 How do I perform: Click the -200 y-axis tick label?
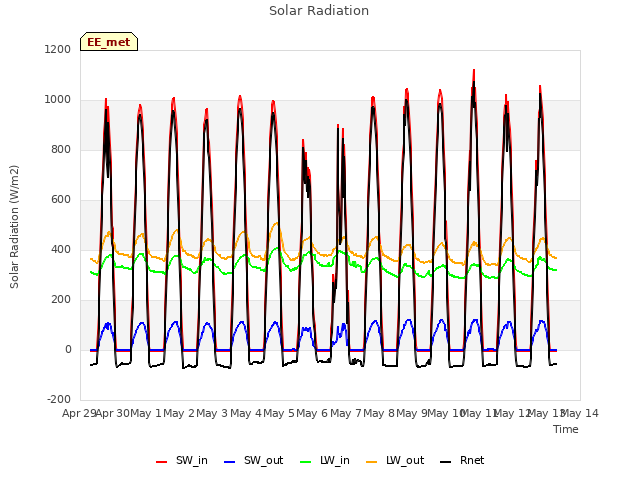(x=59, y=399)
